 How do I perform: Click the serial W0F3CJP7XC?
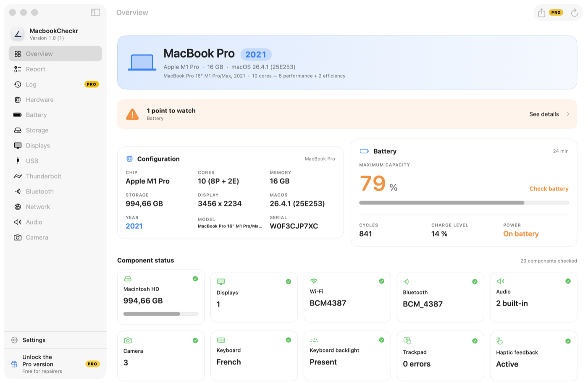[294, 226]
